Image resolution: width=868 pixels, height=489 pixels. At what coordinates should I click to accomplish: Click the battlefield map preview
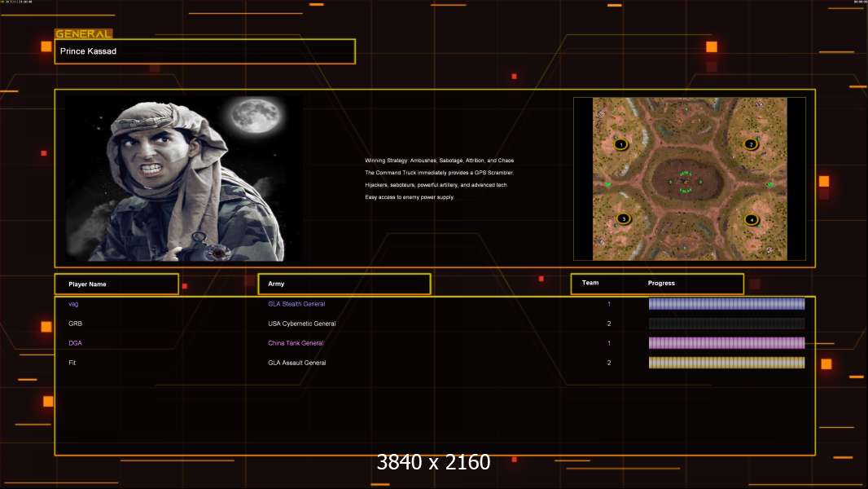pyautogui.click(x=689, y=178)
